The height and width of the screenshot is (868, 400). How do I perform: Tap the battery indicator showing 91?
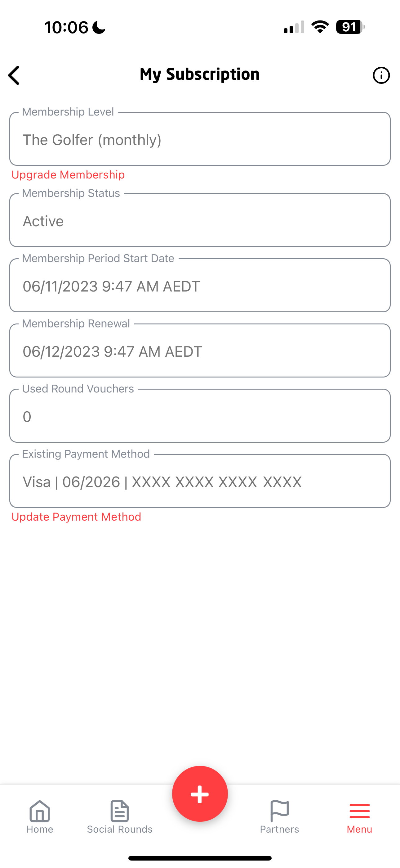[350, 27]
